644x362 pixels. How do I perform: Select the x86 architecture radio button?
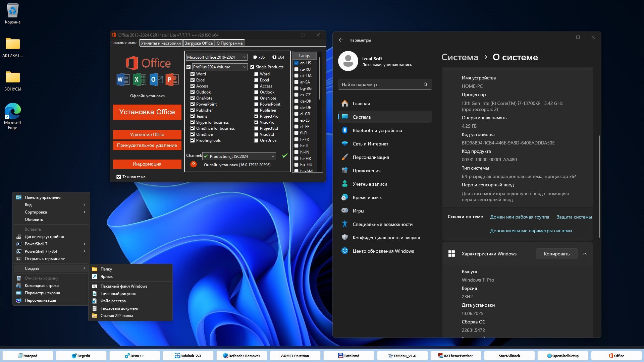click(255, 57)
